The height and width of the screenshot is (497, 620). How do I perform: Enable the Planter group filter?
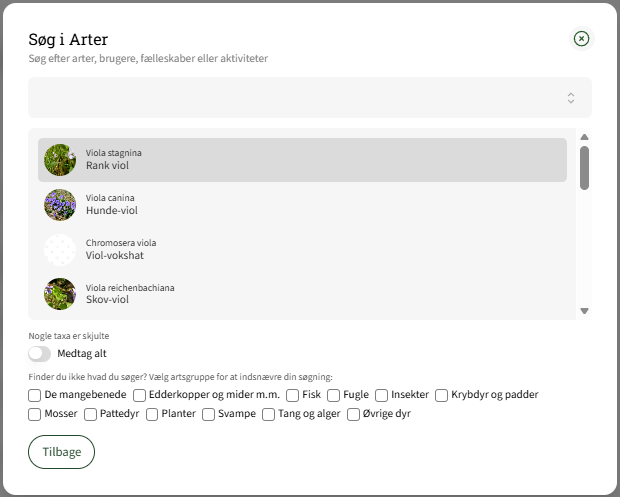pos(152,414)
